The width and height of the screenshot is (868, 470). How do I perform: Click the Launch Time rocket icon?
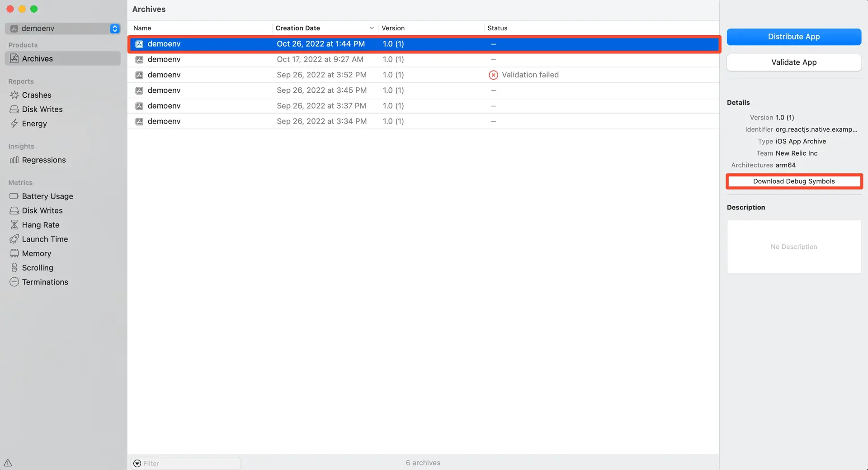[x=14, y=239]
